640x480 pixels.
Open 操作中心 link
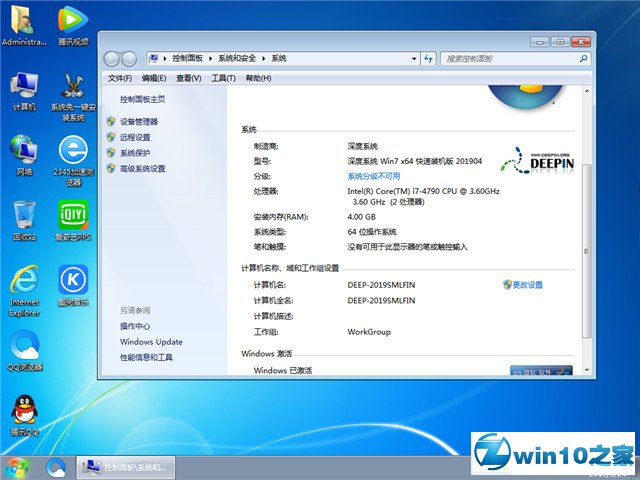(135, 326)
